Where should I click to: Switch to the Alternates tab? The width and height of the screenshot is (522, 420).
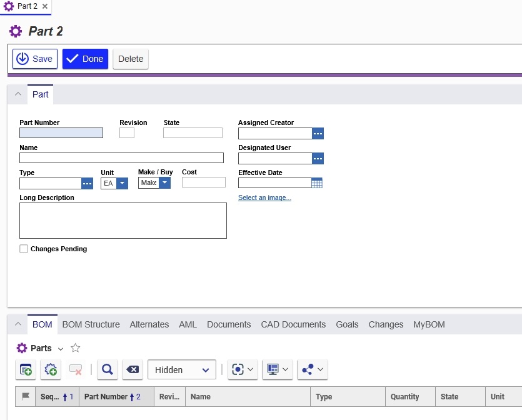coord(149,324)
